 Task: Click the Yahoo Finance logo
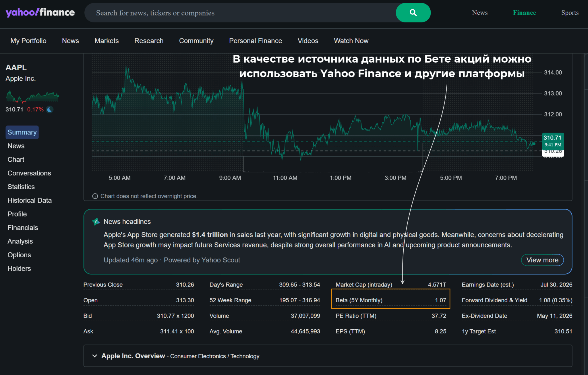[x=40, y=12]
